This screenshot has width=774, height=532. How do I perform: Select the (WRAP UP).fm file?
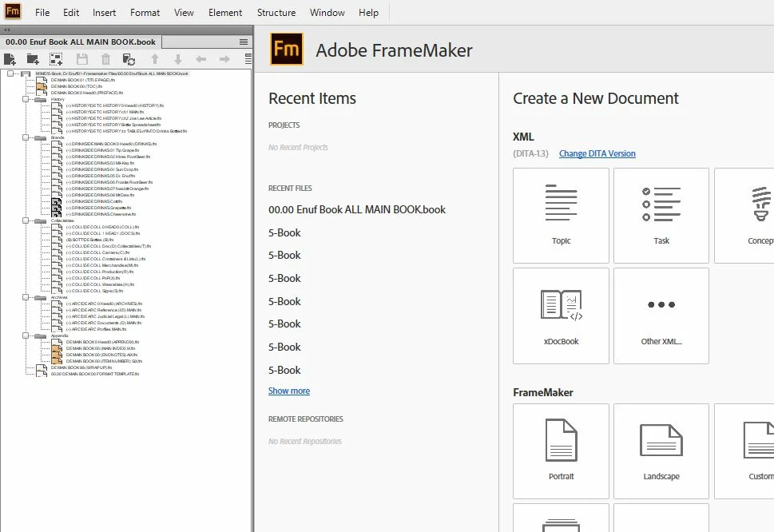[x=81, y=367]
